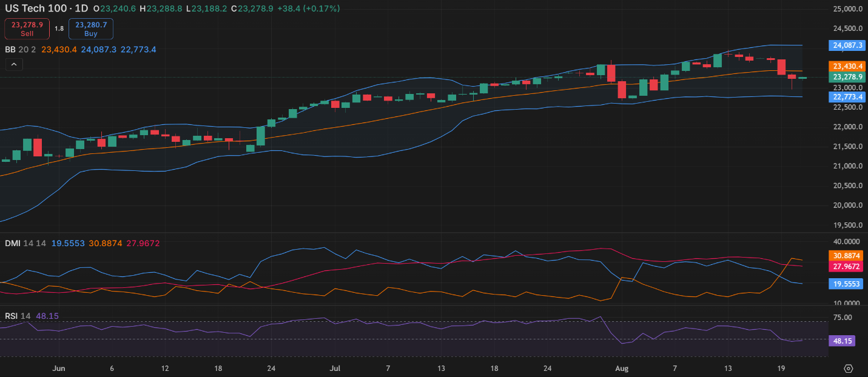The width and height of the screenshot is (868, 377).
Task: Click the 12 date label on time axis
Action: click(x=165, y=368)
